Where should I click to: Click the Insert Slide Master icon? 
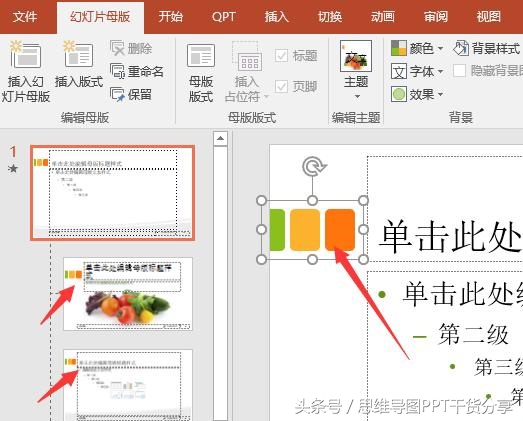click(x=25, y=55)
